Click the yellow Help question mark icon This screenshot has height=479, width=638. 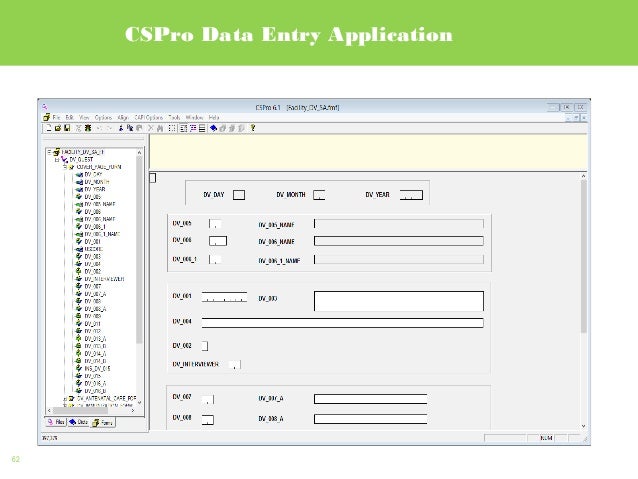(253, 128)
